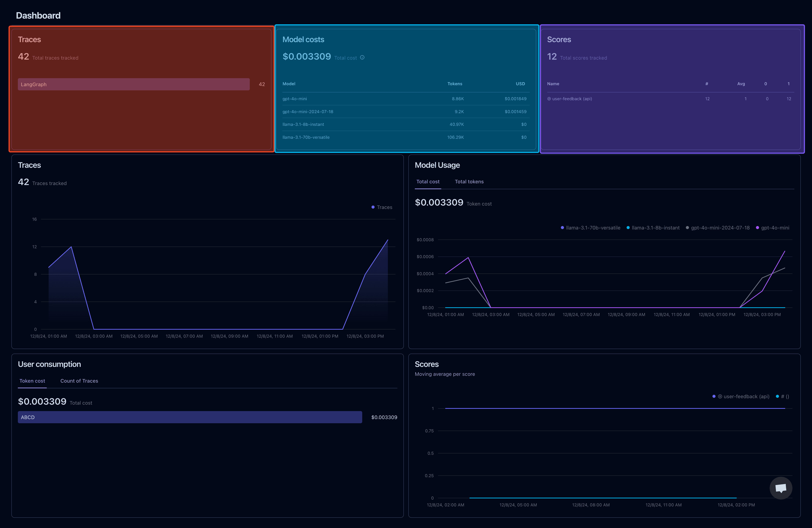This screenshot has height=528, width=812.
Task: Switch to the Total tokens tab
Action: pyautogui.click(x=469, y=182)
